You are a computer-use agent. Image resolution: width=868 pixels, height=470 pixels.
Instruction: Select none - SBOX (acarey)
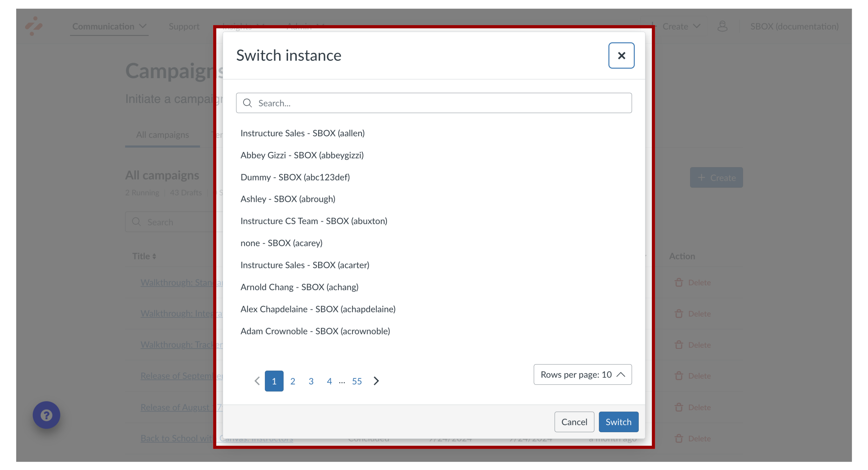click(x=281, y=243)
